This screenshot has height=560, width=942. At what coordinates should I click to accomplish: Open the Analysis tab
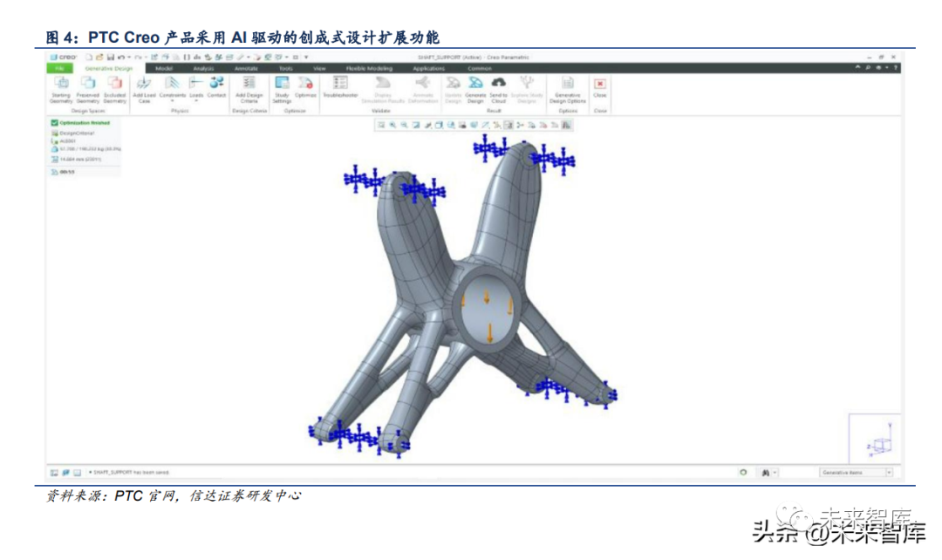pyautogui.click(x=203, y=69)
